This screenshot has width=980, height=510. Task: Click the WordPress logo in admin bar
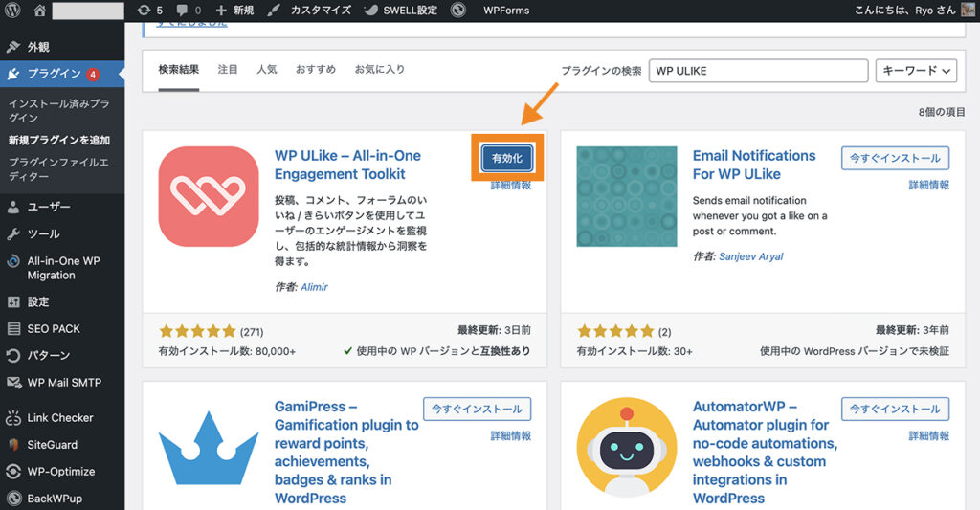pyautogui.click(x=13, y=11)
